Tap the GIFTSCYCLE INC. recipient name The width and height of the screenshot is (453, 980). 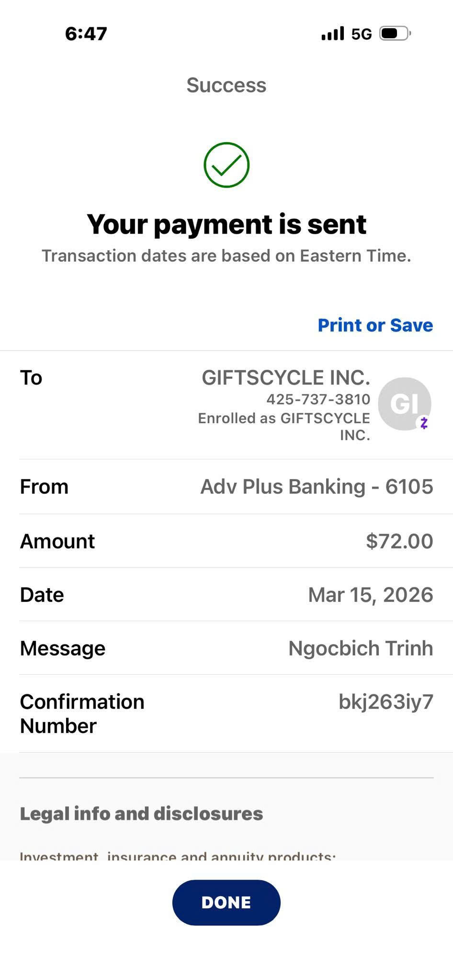pyautogui.click(x=286, y=378)
